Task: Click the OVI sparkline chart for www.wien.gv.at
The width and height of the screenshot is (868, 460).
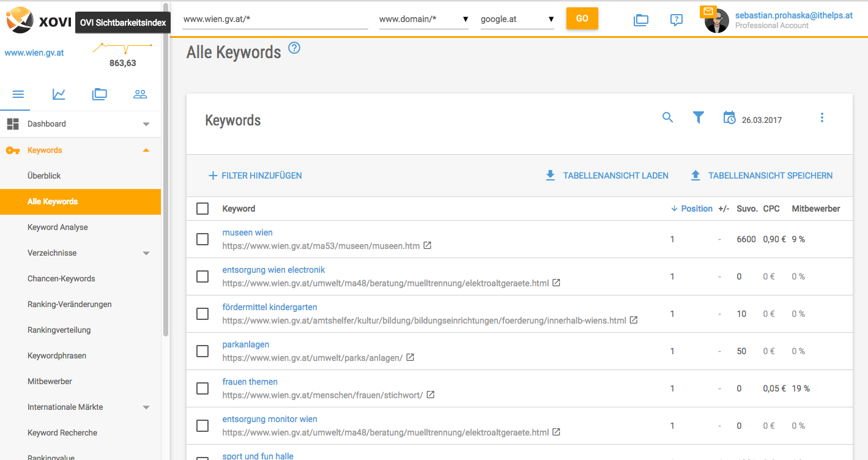Action: [x=122, y=48]
